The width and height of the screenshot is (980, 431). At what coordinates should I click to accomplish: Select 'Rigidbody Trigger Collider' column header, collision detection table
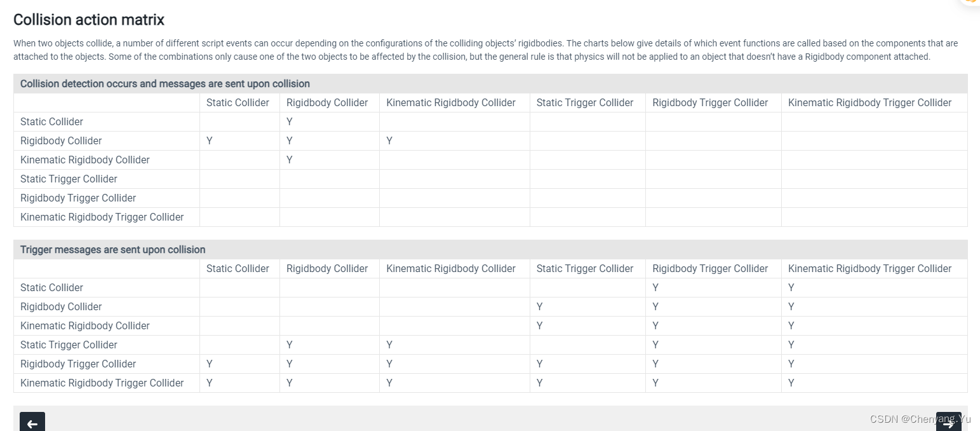(710, 103)
